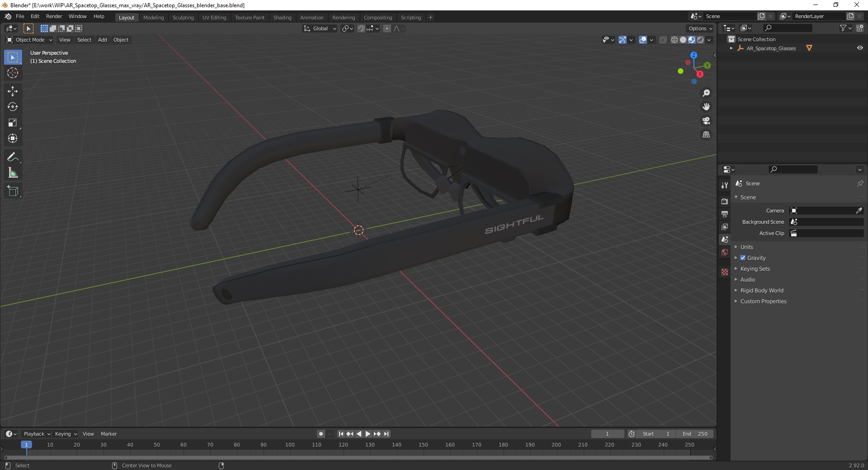Pick the Scale tool

[13, 123]
